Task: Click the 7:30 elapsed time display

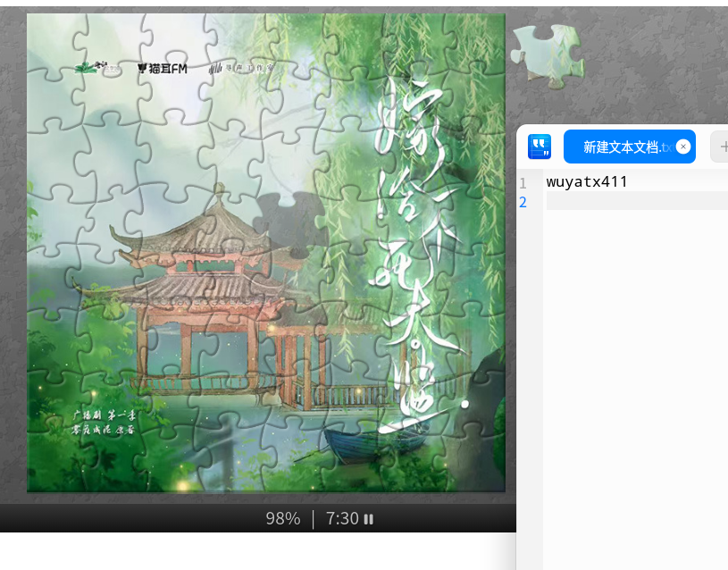Action: coord(342,519)
